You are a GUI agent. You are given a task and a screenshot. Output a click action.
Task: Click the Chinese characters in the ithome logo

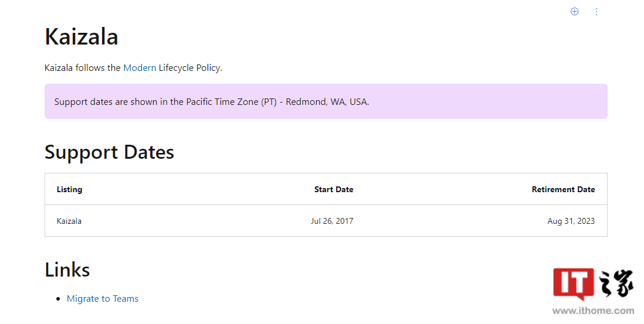coord(616,283)
